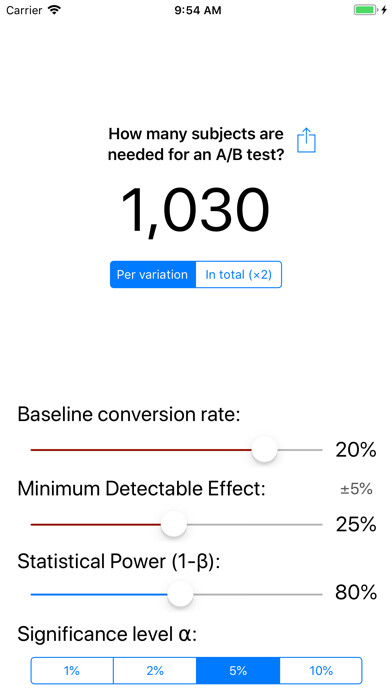The width and height of the screenshot is (392, 696).
Task: Tap the 20% baseline value label
Action: coord(356,450)
